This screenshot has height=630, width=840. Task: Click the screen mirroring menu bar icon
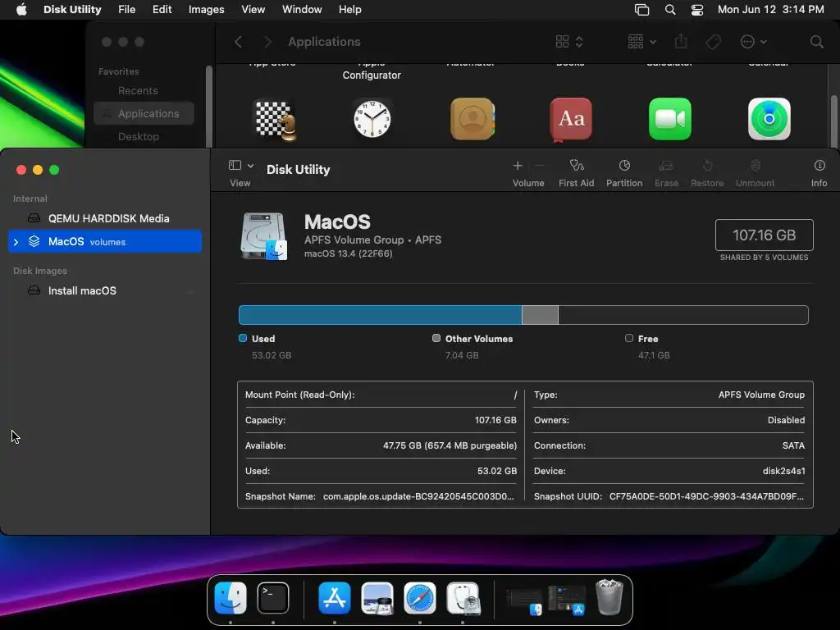click(641, 10)
